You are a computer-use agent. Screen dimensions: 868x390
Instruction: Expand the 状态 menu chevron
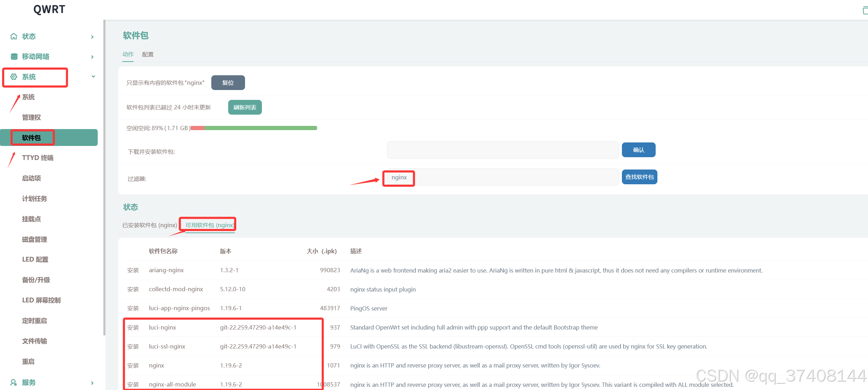92,37
